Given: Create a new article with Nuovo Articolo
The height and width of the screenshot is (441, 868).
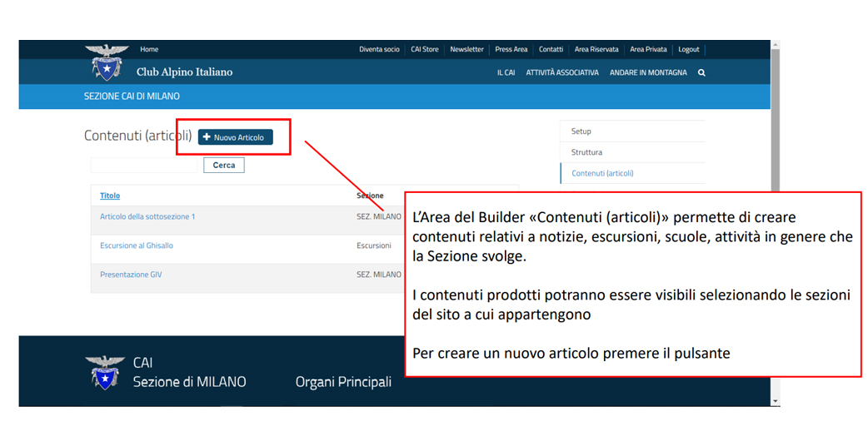Looking at the screenshot, I should [235, 137].
